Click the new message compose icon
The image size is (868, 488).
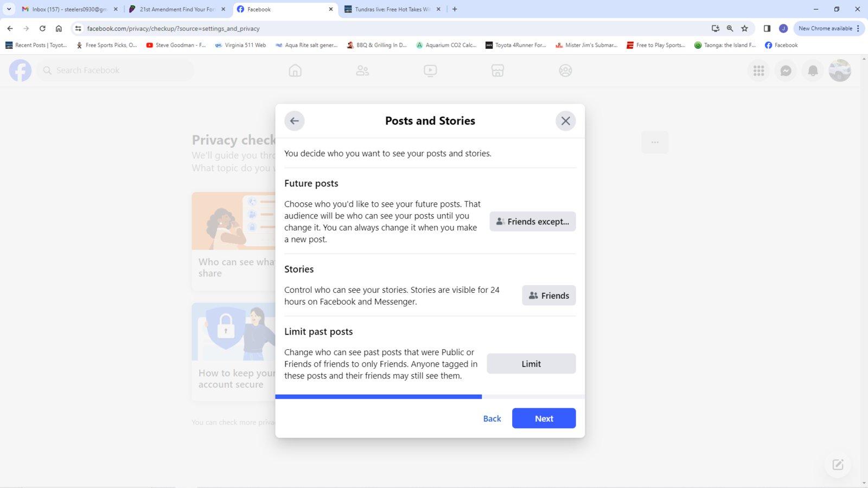(838, 465)
